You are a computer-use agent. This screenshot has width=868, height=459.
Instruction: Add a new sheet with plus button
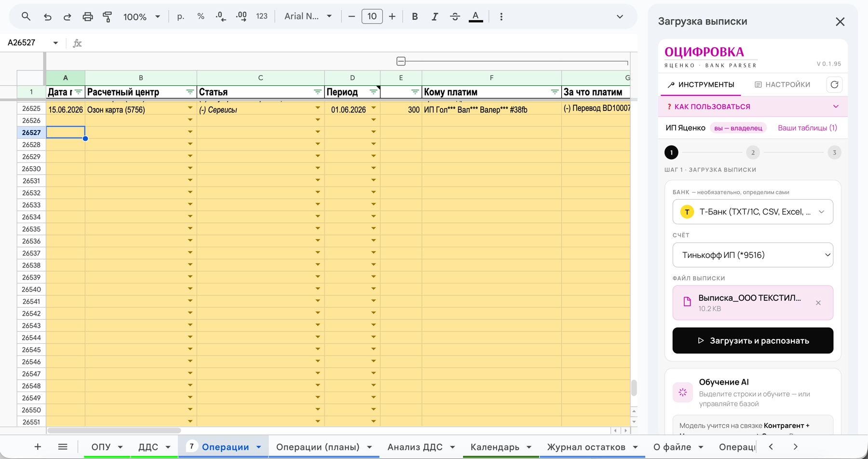click(x=38, y=447)
